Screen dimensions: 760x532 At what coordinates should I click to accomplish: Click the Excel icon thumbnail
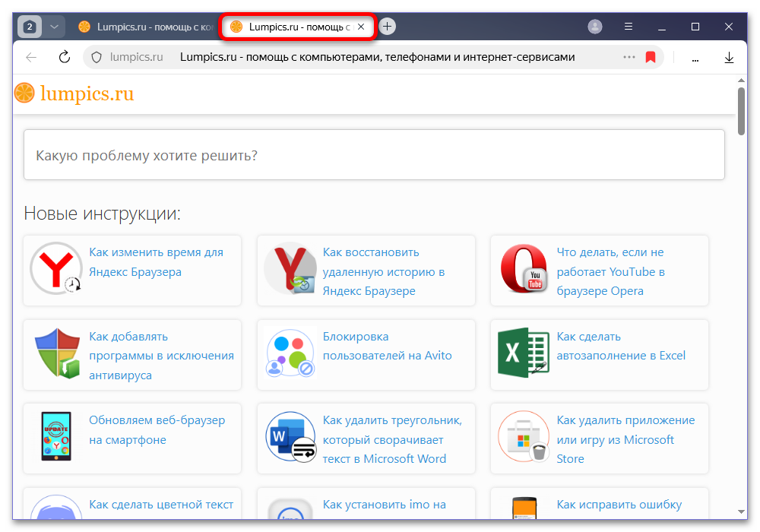tap(524, 353)
